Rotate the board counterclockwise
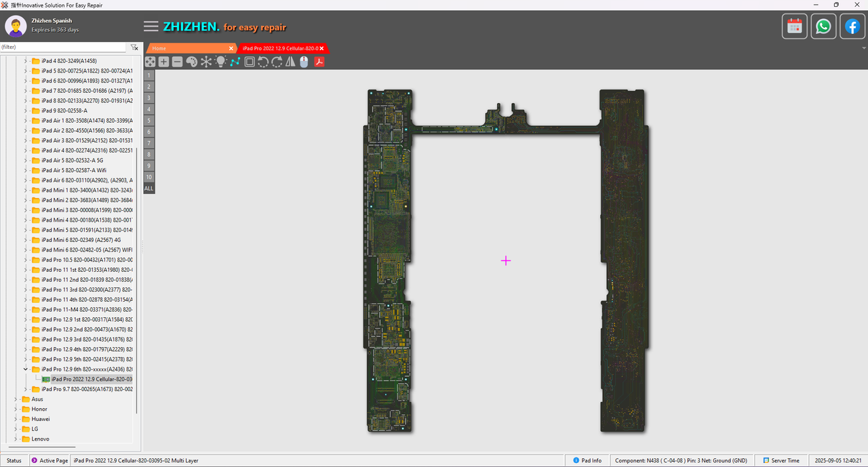The height and width of the screenshot is (467, 868). tap(263, 62)
